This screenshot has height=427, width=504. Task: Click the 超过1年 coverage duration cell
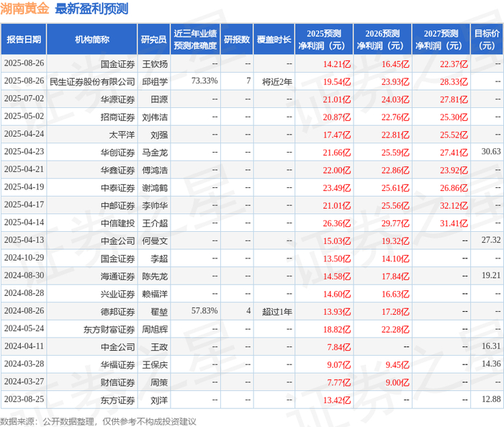coord(276,312)
